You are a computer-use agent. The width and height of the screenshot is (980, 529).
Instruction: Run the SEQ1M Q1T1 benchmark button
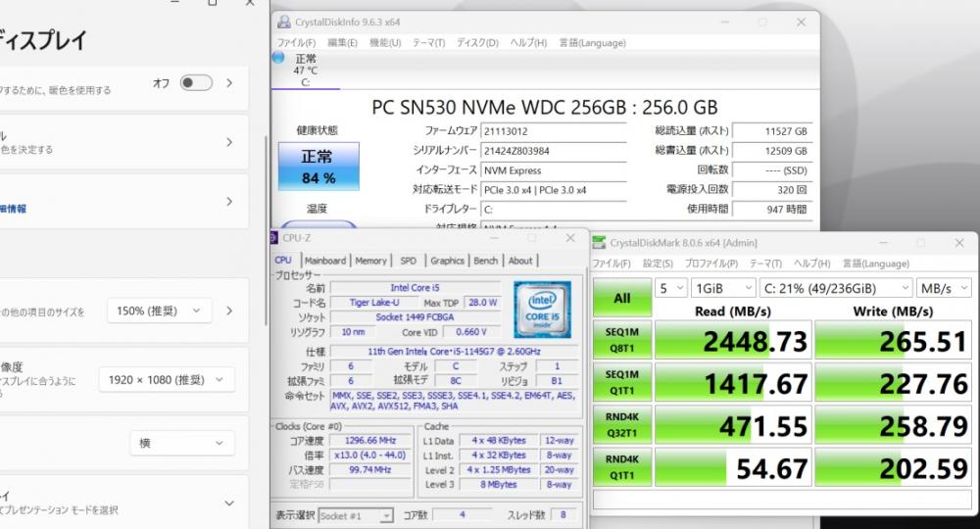(x=622, y=382)
